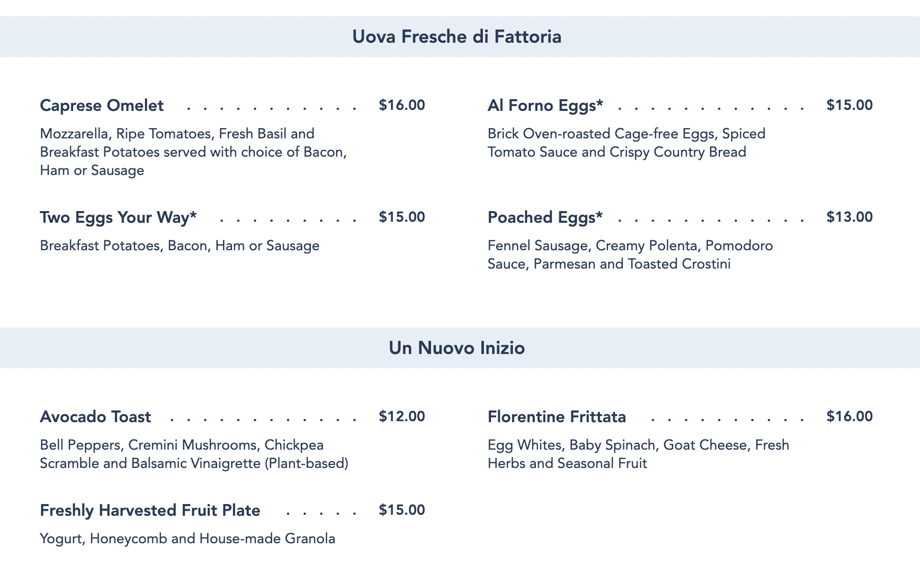920x588 pixels.
Task: Select the Caprese Omelet menu item title
Action: coord(102,105)
